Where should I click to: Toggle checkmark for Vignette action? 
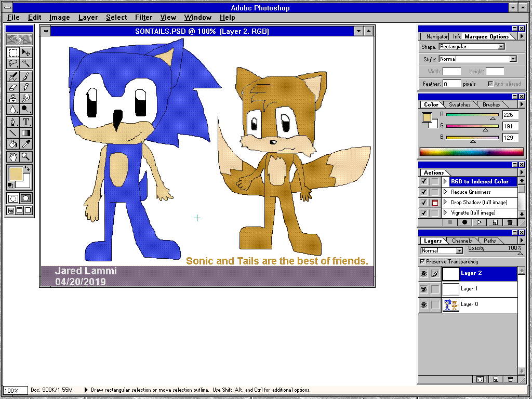coord(424,213)
